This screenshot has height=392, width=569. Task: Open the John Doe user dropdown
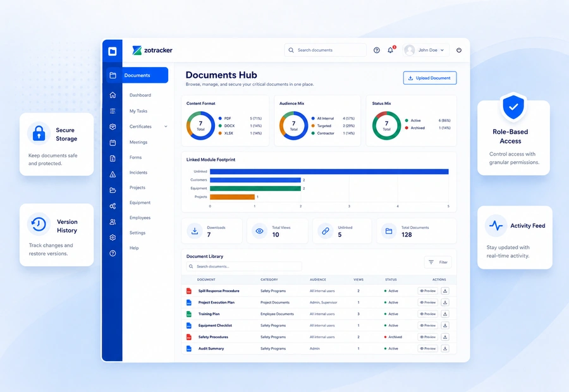coord(425,50)
